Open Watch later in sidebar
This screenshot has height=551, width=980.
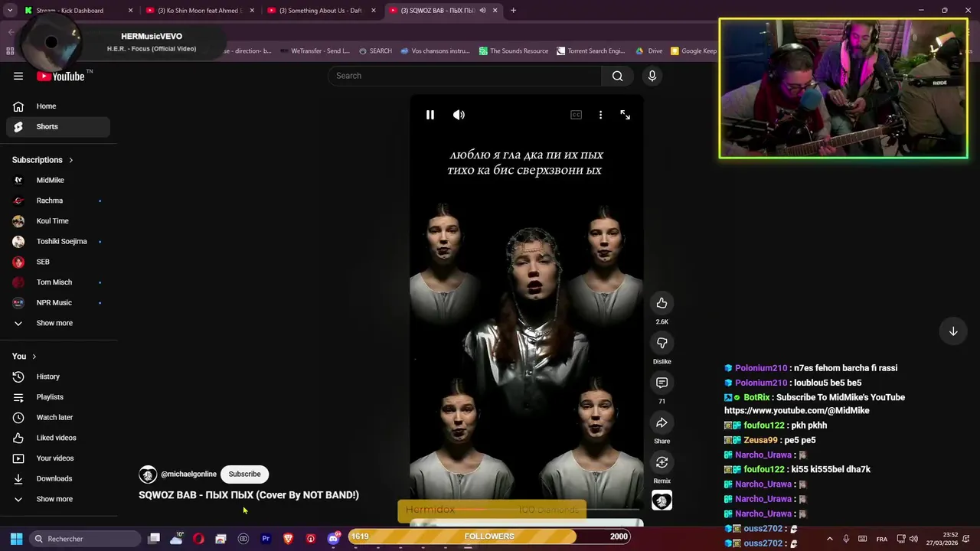pos(58,417)
